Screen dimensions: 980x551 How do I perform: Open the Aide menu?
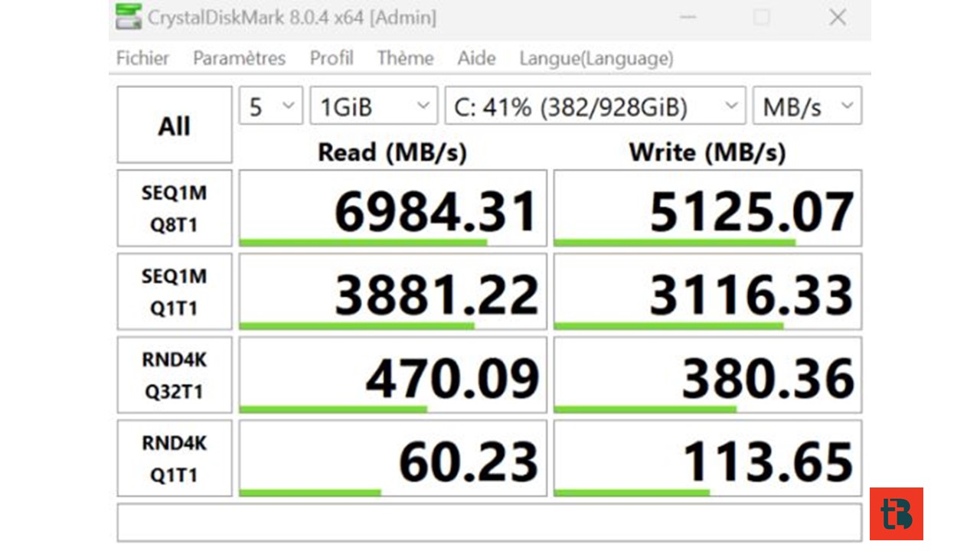476,58
